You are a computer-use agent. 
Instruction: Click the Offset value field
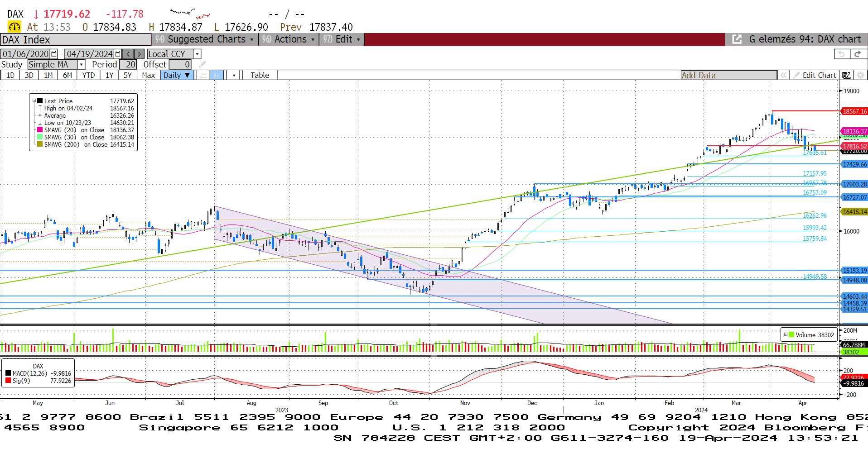pyautogui.click(x=180, y=64)
